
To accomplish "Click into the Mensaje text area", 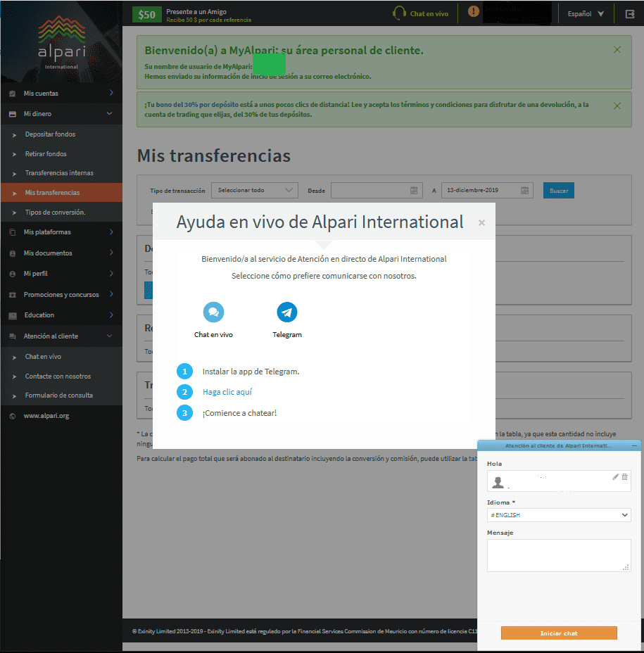I will coord(558,555).
